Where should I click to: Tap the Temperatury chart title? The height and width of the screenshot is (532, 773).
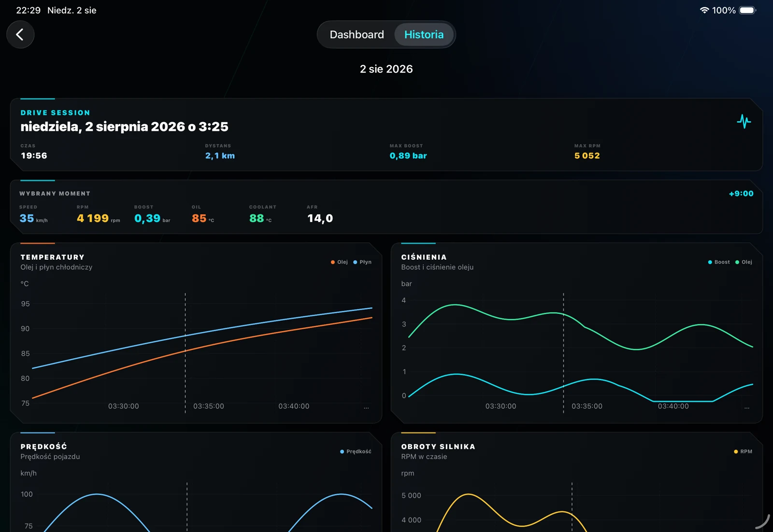pos(53,257)
